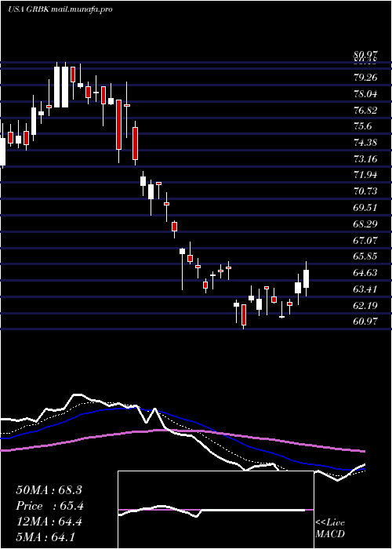Image resolution: width=392 pixels, height=549 pixels.
Task: Select the 68.29 price axis label
Action: click(366, 224)
